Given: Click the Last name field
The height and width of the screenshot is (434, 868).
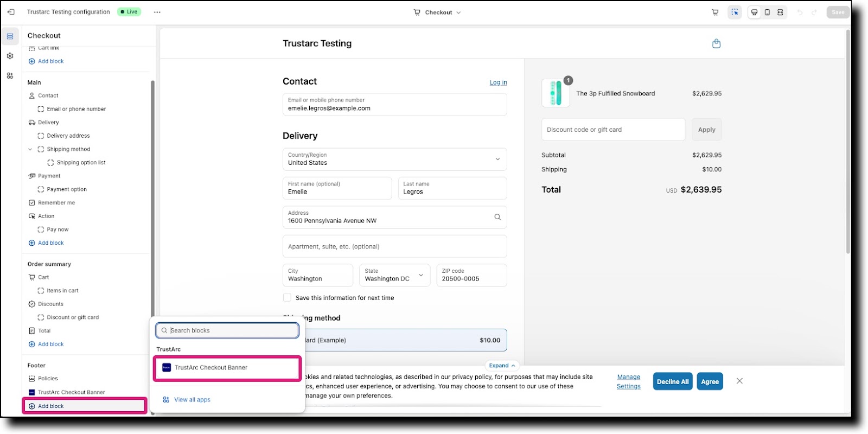Looking at the screenshot, I should 452,188.
